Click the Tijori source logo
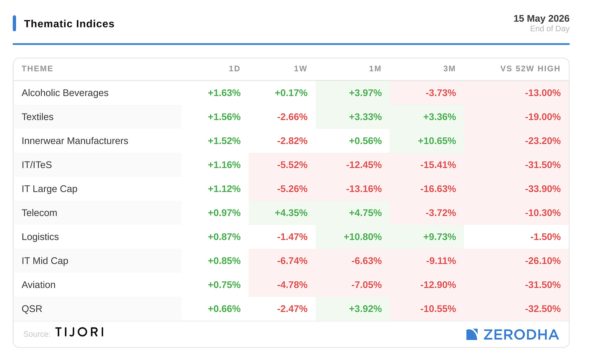 click(x=79, y=332)
